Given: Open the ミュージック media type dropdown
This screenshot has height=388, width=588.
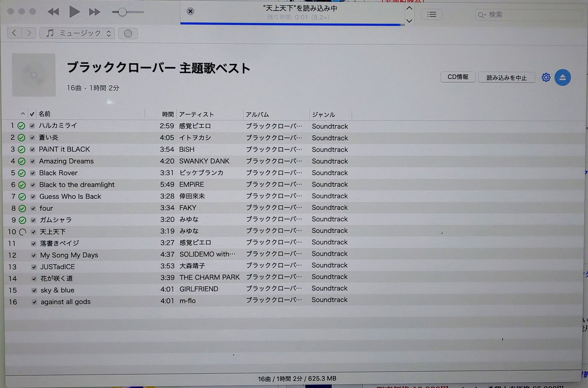Looking at the screenshot, I should [x=77, y=33].
